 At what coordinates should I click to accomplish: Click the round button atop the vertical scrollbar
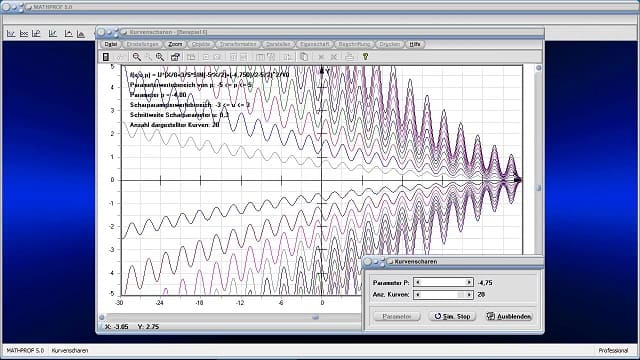538,68
